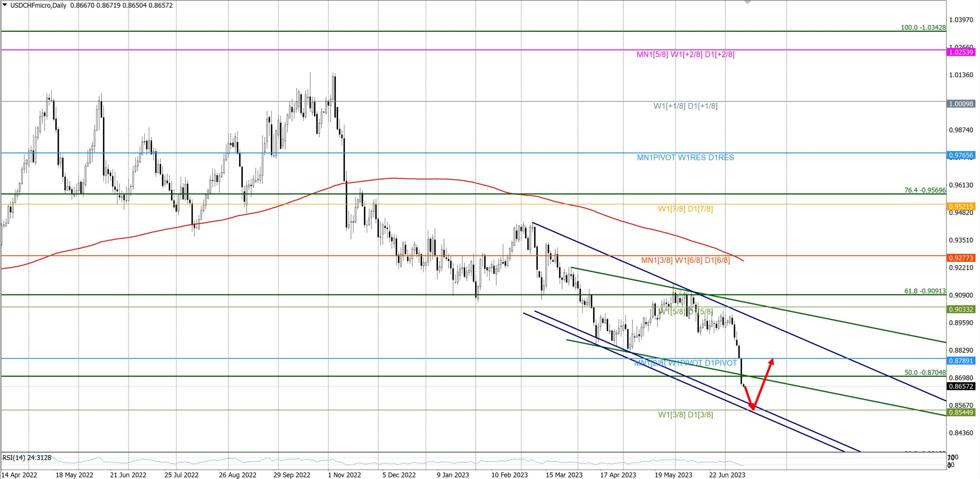Image resolution: width=980 pixels, height=479 pixels.
Task: Select the 61.8 -0.90913 Fibonacci label
Action: (x=925, y=291)
